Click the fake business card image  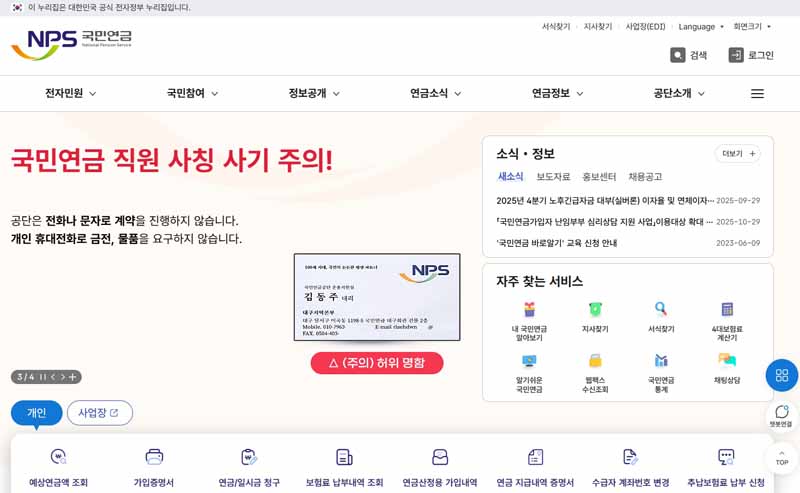click(x=377, y=297)
